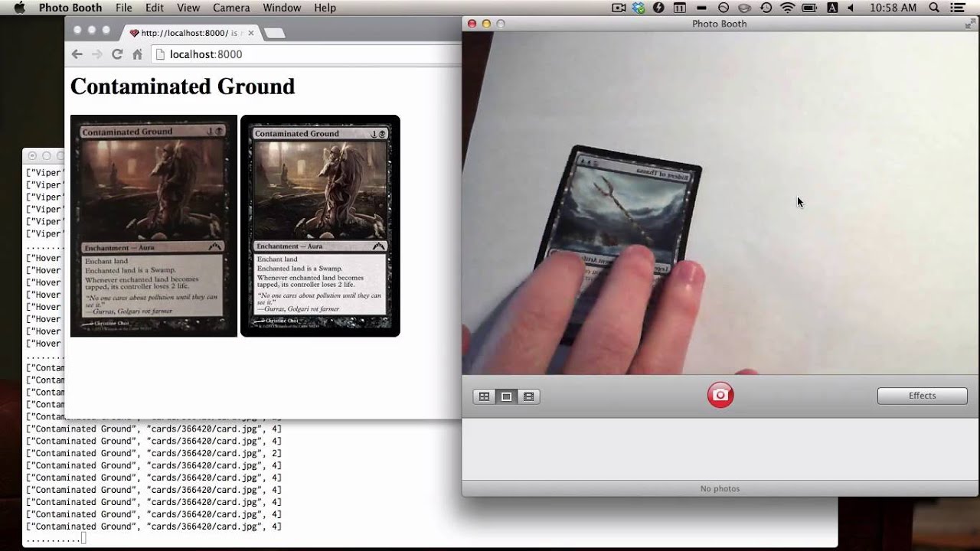The height and width of the screenshot is (551, 980).
Task: Click the clock showing 10:58 AM
Action: tap(893, 8)
